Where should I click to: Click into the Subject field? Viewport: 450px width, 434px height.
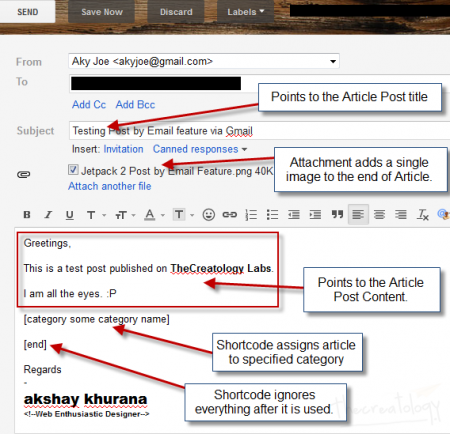[x=260, y=131]
